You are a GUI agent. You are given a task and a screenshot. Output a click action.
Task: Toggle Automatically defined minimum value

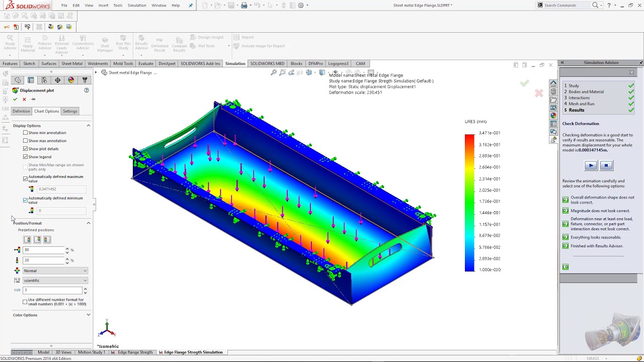click(x=26, y=200)
